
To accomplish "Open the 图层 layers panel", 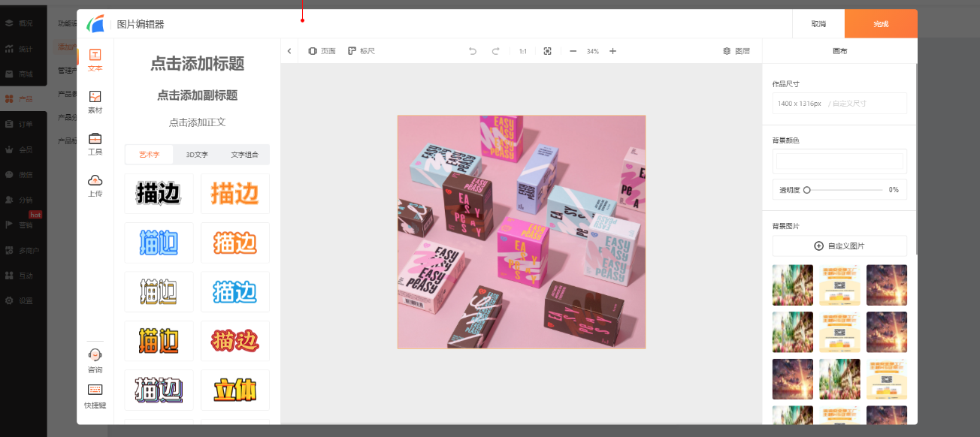I will point(737,51).
